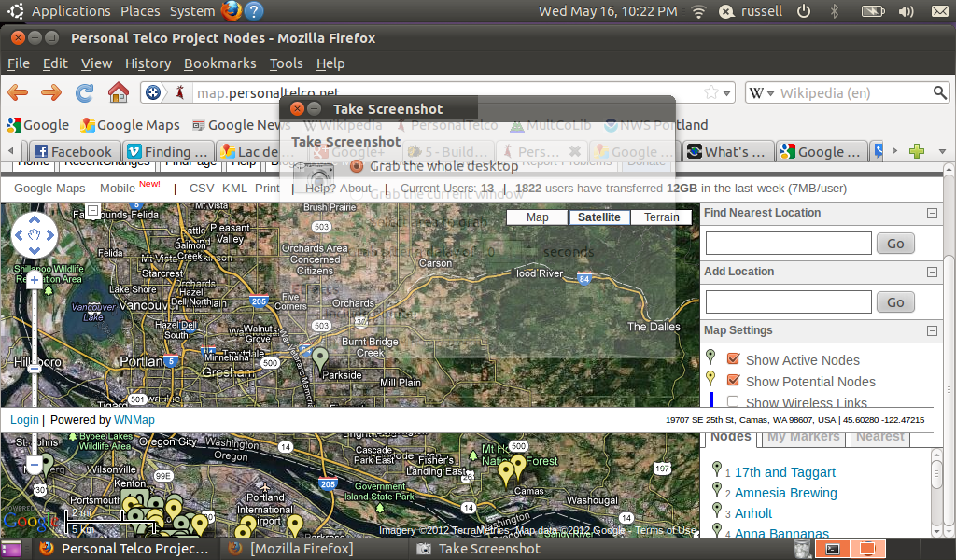956x560 pixels.
Task: Check the battery status indicator
Action: [873, 11]
